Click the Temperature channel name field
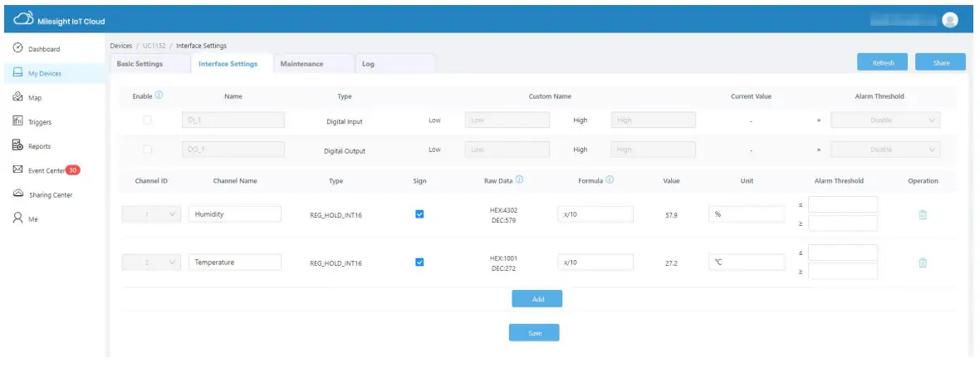 [235, 263]
